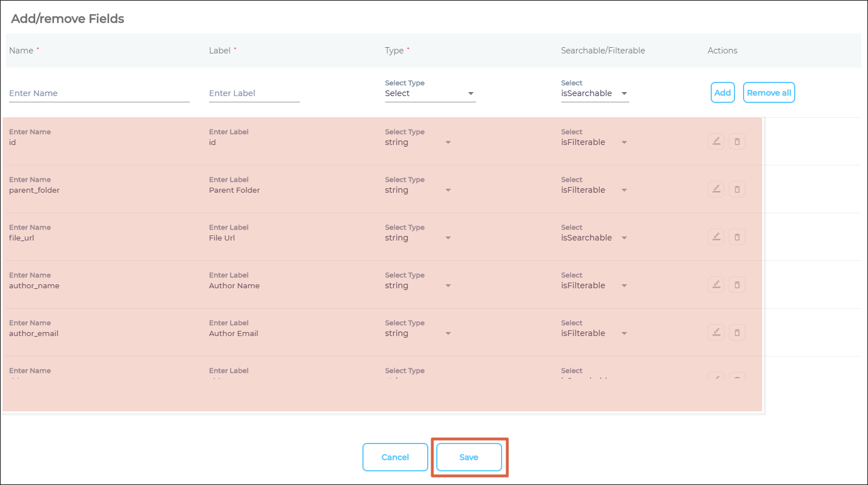Expand isSearchable dropdown for file_url row

[594, 238]
